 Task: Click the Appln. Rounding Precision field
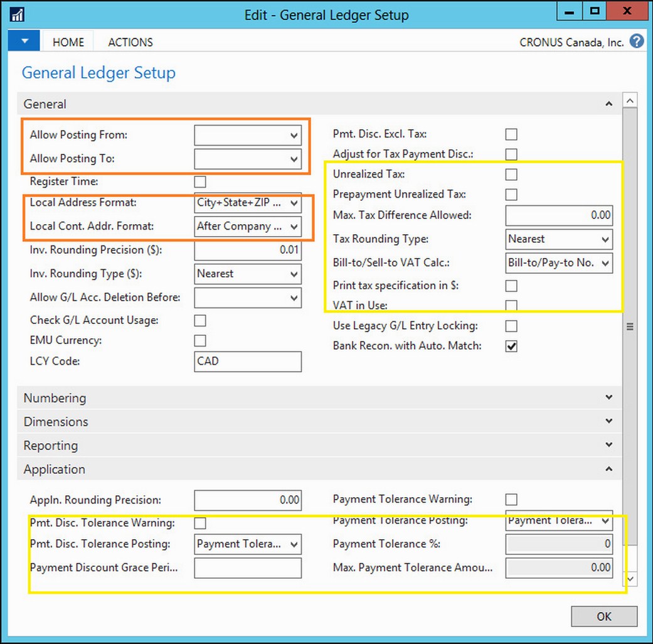point(248,500)
